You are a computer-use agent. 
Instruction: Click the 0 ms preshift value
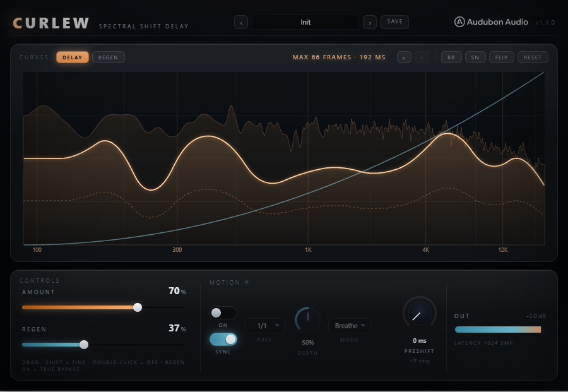click(420, 341)
